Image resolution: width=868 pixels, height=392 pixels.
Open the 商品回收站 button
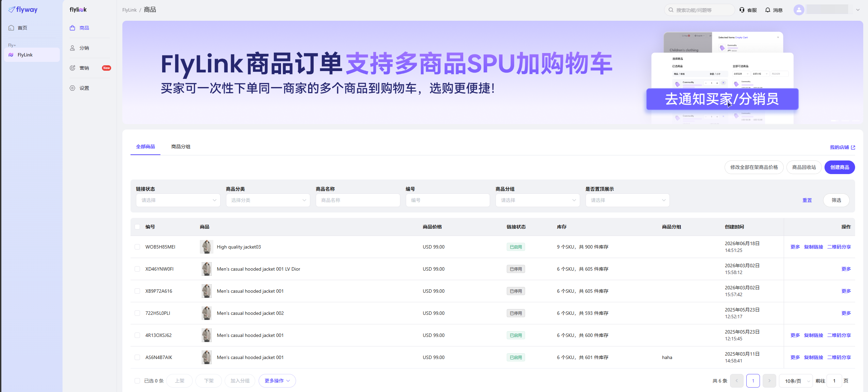point(804,167)
